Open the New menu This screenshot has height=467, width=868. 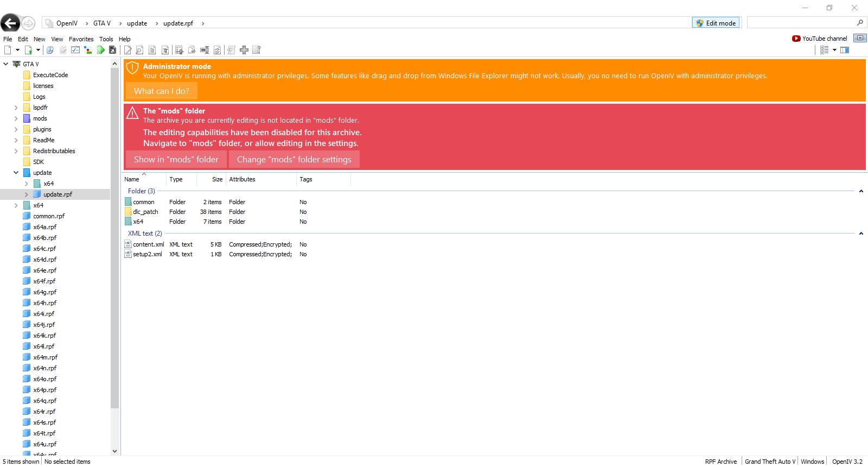click(40, 39)
